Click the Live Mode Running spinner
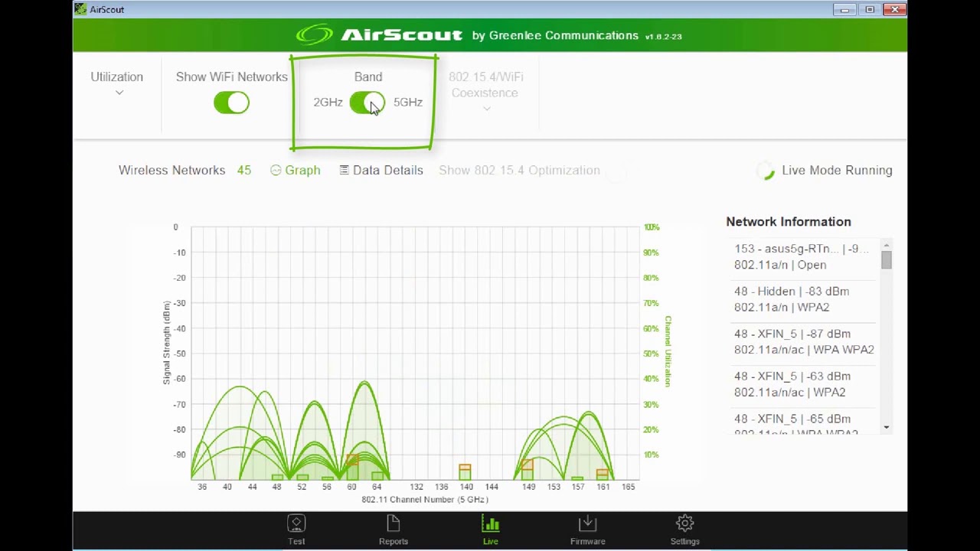Screen dimensions: 980x551 point(766,171)
